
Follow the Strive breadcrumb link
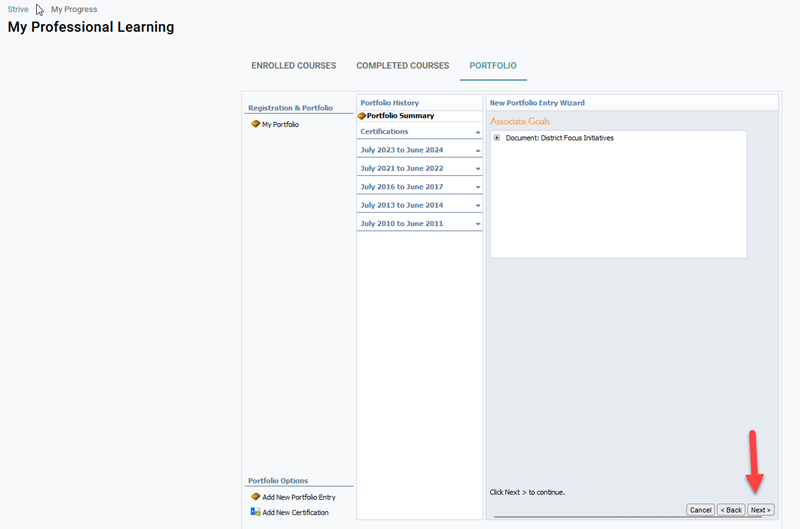pos(18,9)
